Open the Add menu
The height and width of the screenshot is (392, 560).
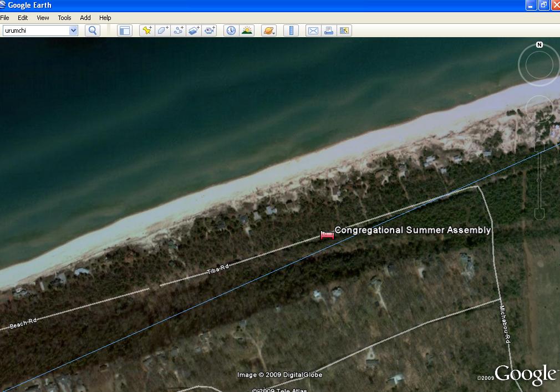tap(85, 18)
